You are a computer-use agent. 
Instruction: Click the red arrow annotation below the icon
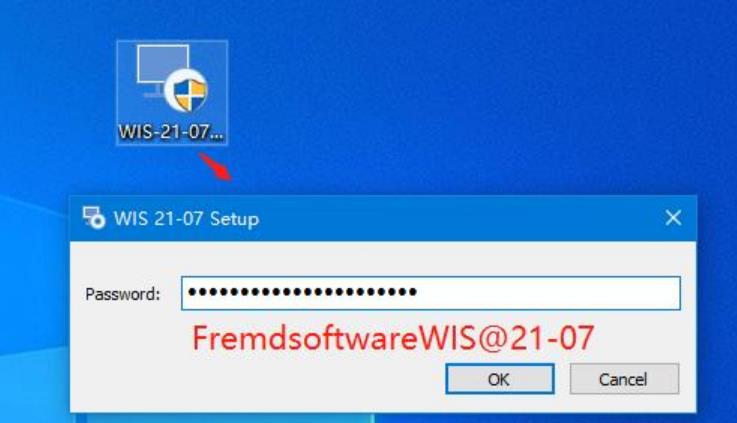(x=215, y=166)
